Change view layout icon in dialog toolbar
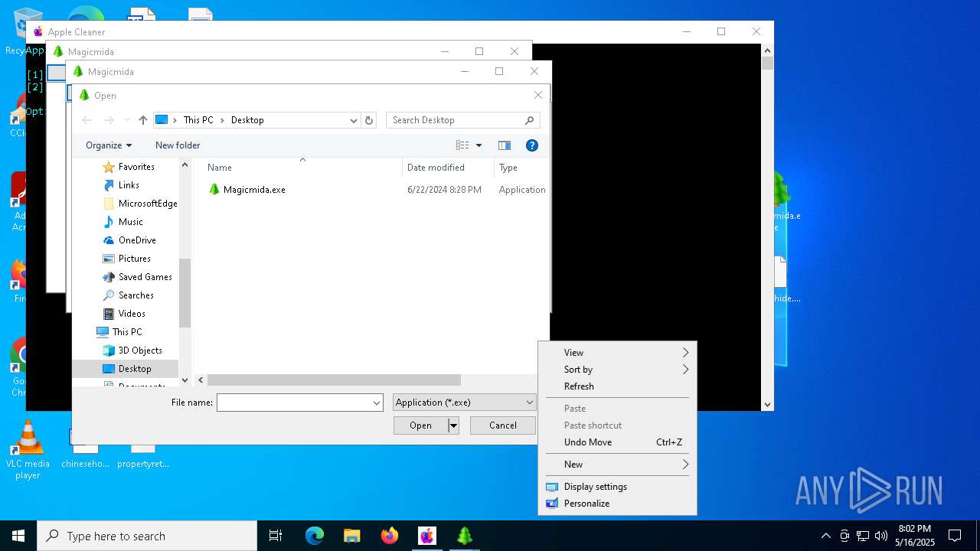Image resolution: width=980 pixels, height=551 pixels. (x=462, y=145)
